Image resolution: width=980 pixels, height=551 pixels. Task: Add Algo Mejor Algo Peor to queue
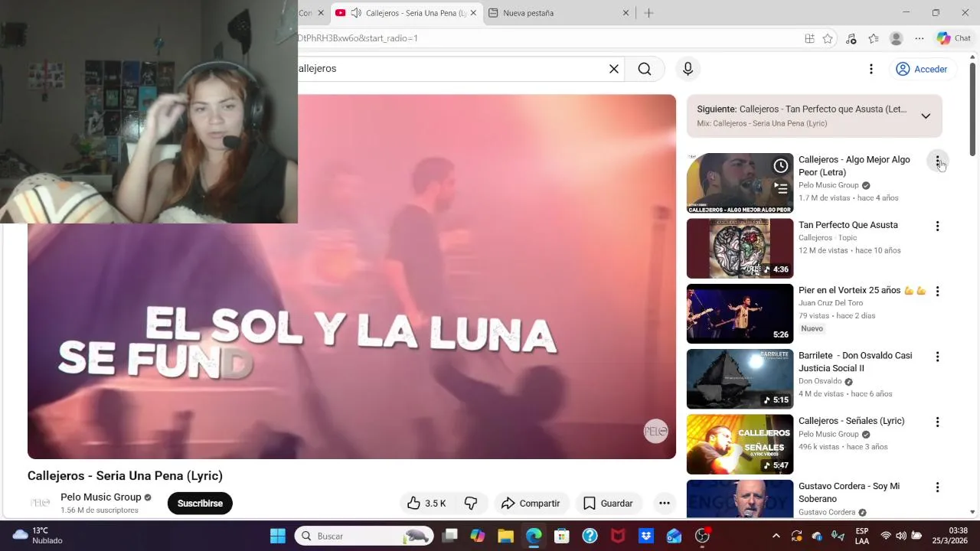click(780, 187)
